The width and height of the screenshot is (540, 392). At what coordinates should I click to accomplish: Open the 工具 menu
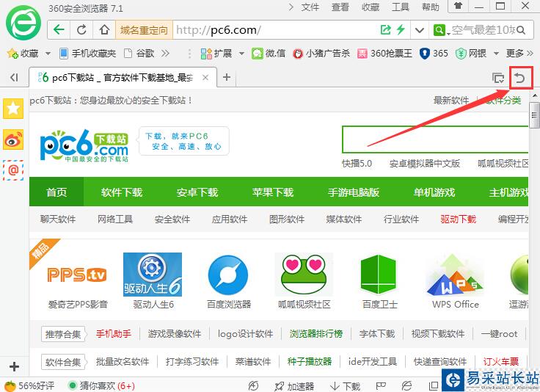400,7
